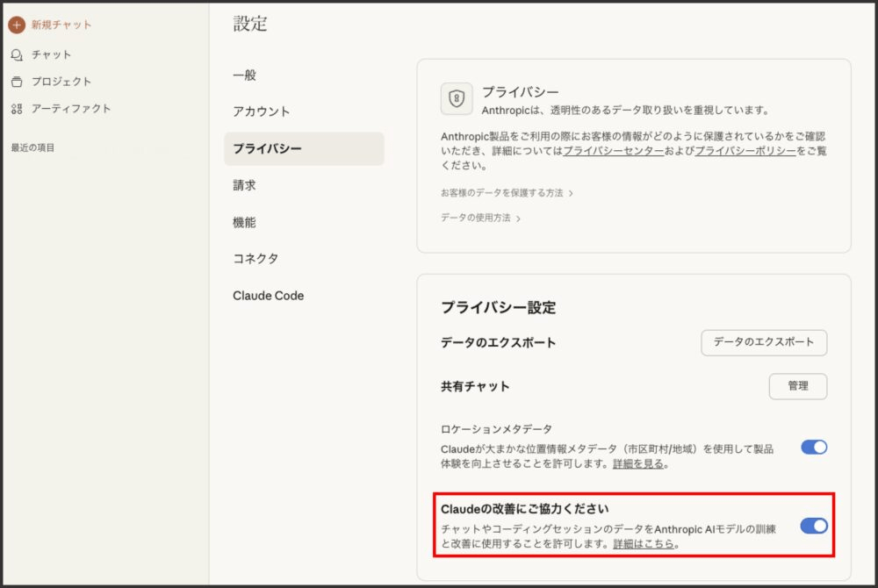Open the 機能 settings section
This screenshot has width=878, height=588.
243,222
